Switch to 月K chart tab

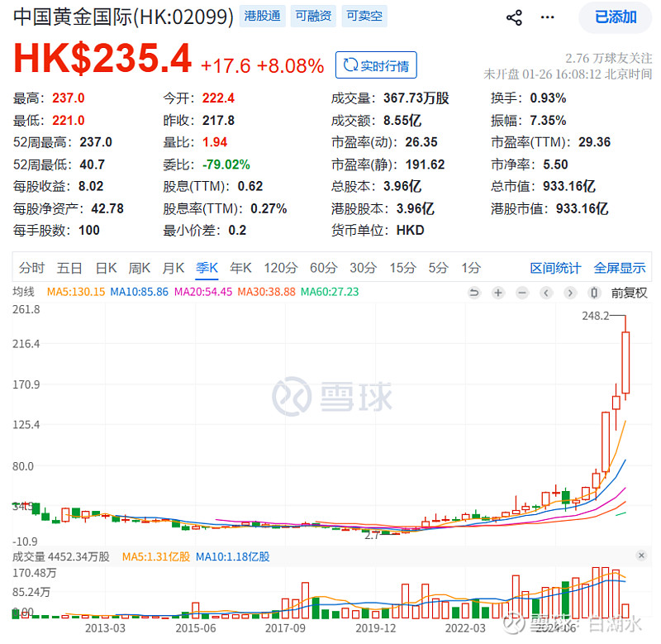174,268
